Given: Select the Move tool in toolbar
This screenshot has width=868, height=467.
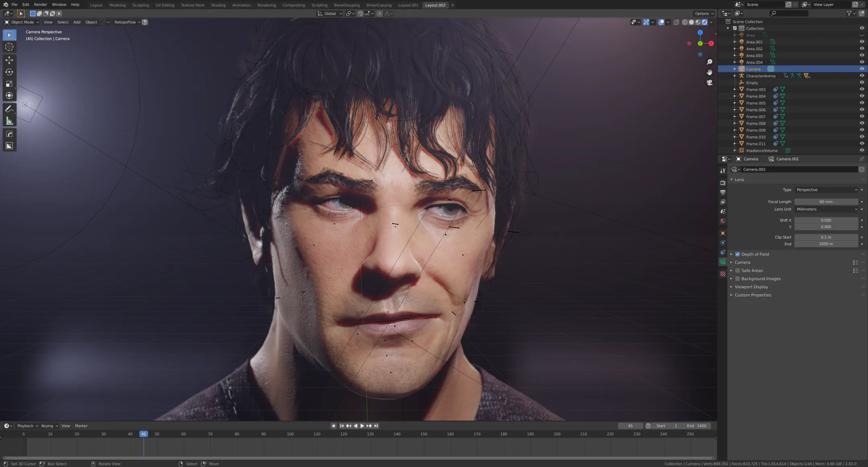Looking at the screenshot, I should click(9, 60).
